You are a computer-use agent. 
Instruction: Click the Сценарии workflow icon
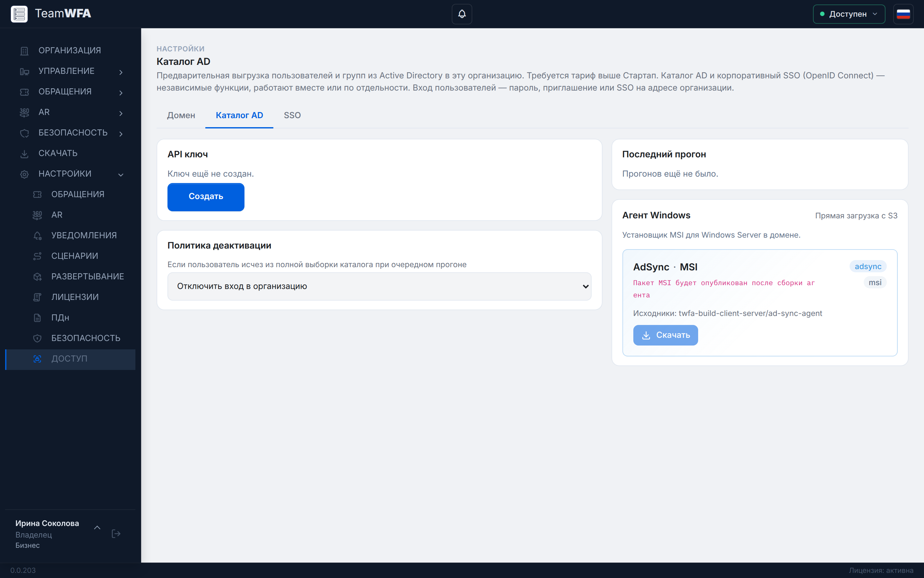point(38,257)
